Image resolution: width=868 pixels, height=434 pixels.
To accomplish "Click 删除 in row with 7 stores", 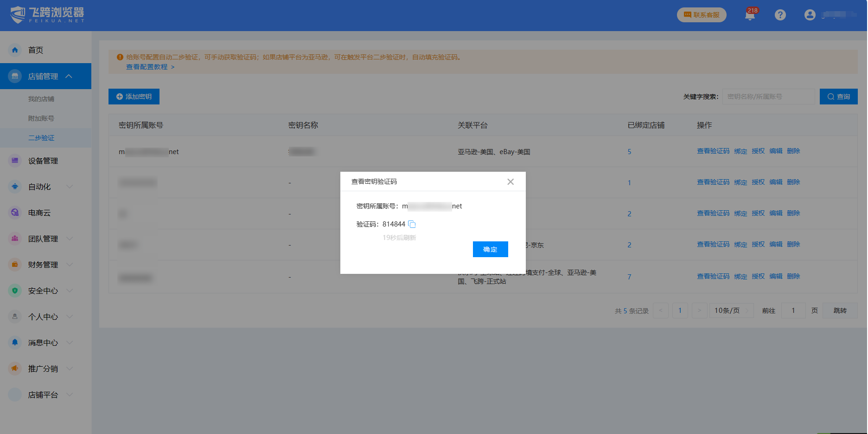I will tap(793, 277).
